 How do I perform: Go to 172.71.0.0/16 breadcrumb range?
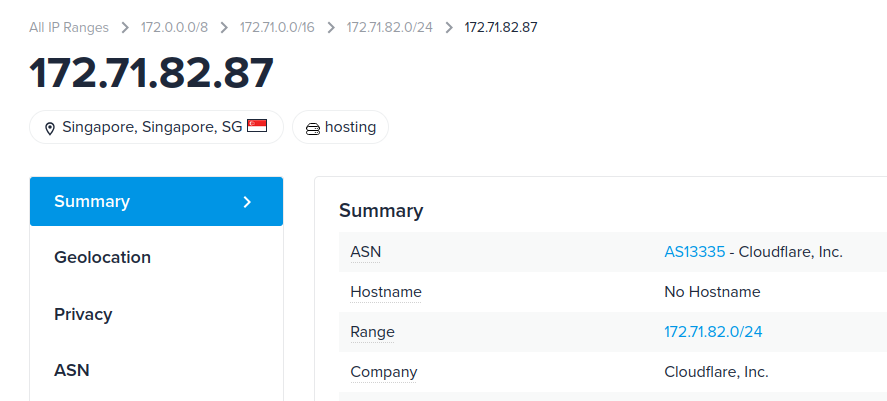277,27
